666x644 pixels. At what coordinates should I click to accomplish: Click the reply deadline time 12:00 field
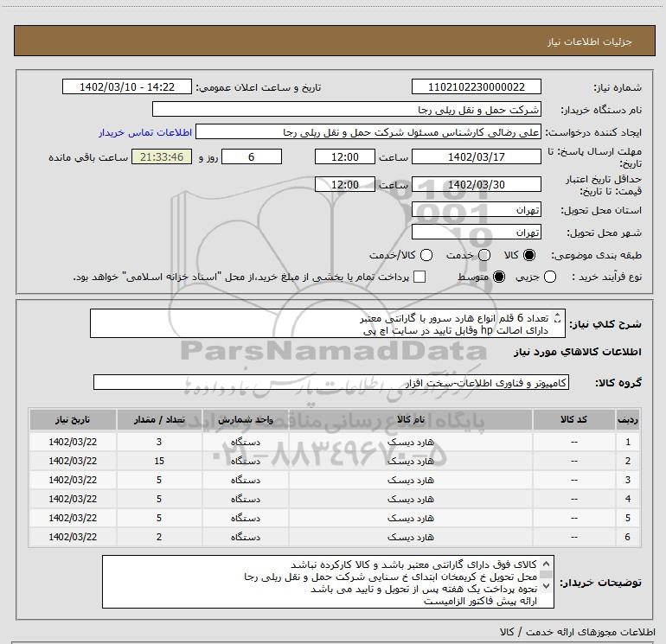click(x=345, y=157)
